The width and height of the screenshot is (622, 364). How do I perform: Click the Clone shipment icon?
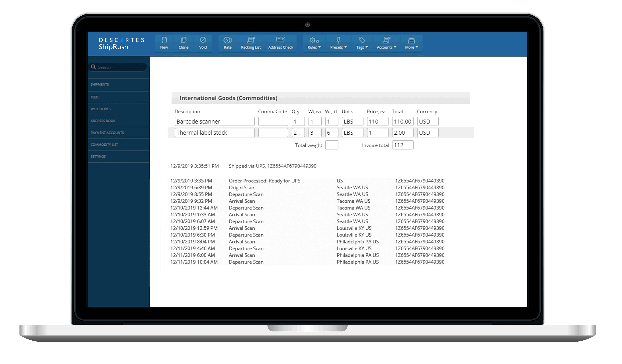(x=183, y=43)
